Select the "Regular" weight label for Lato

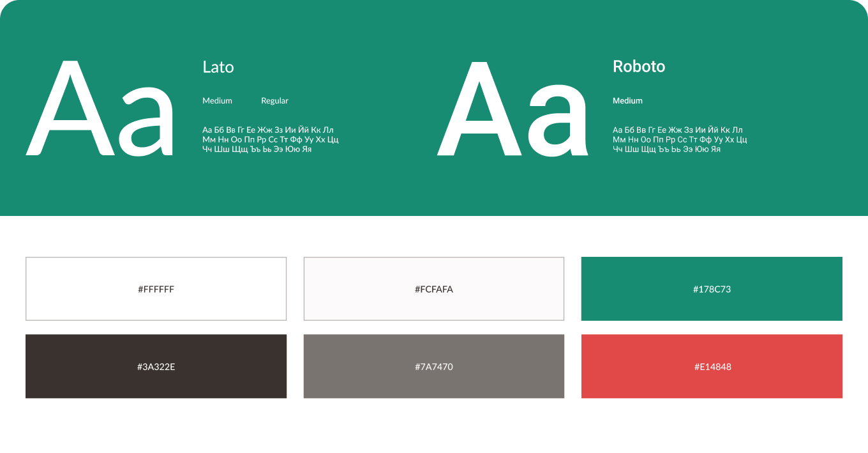pos(274,101)
